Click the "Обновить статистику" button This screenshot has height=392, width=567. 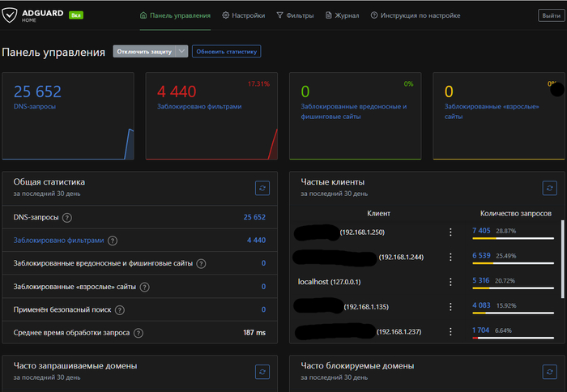(227, 51)
